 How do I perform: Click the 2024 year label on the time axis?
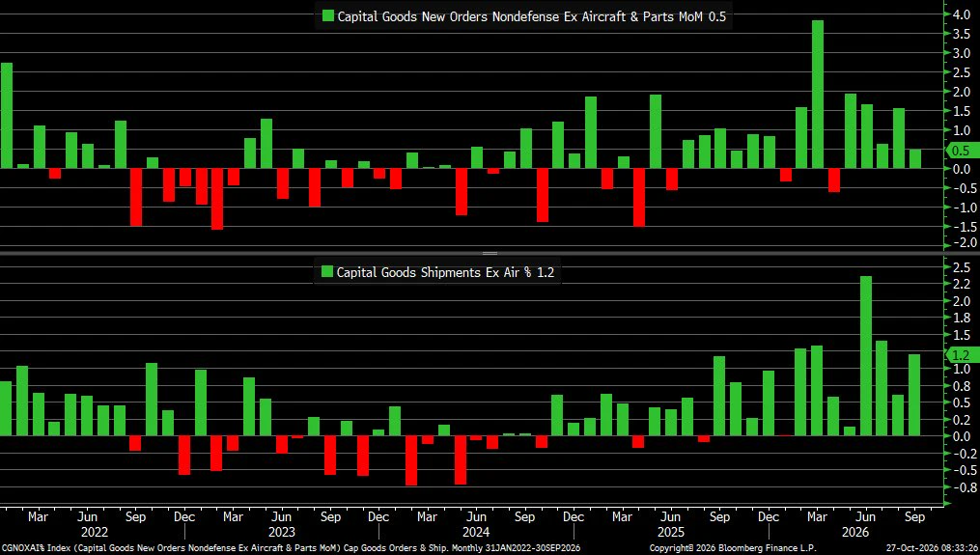point(476,532)
